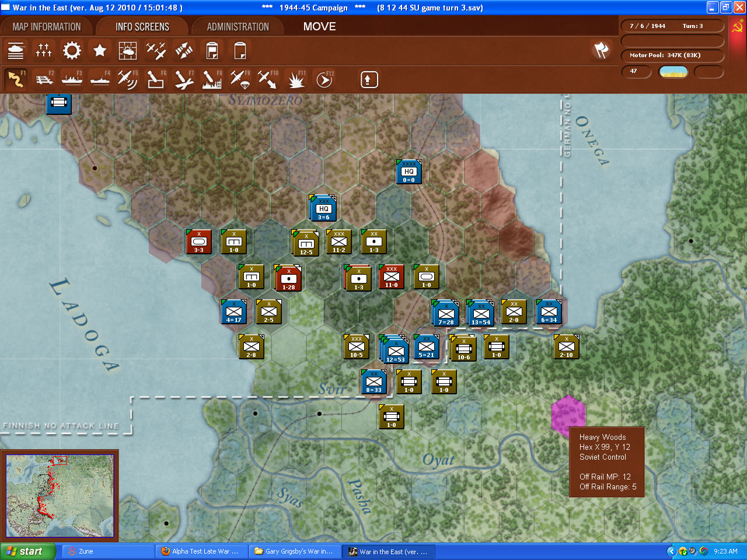Switch to the INFO SCREENS tab
747x560 pixels.
[x=142, y=27]
